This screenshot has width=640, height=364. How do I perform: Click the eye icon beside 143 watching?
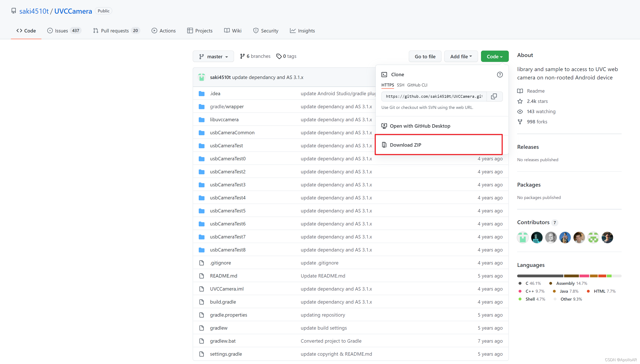click(x=520, y=111)
